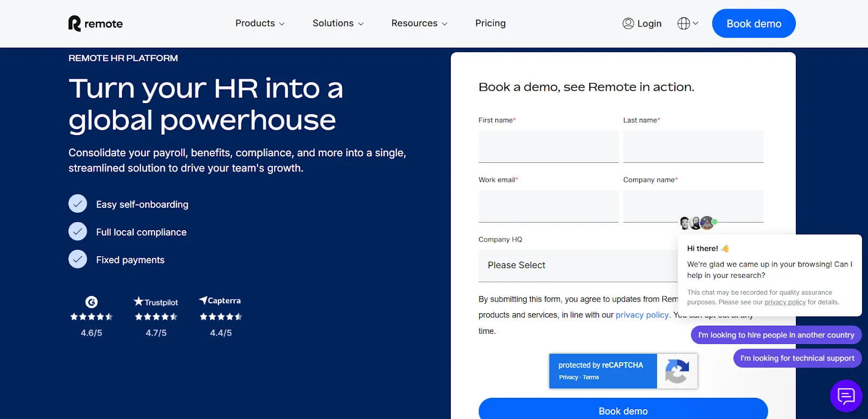
Task: Click the Login user icon
Action: [628, 23]
